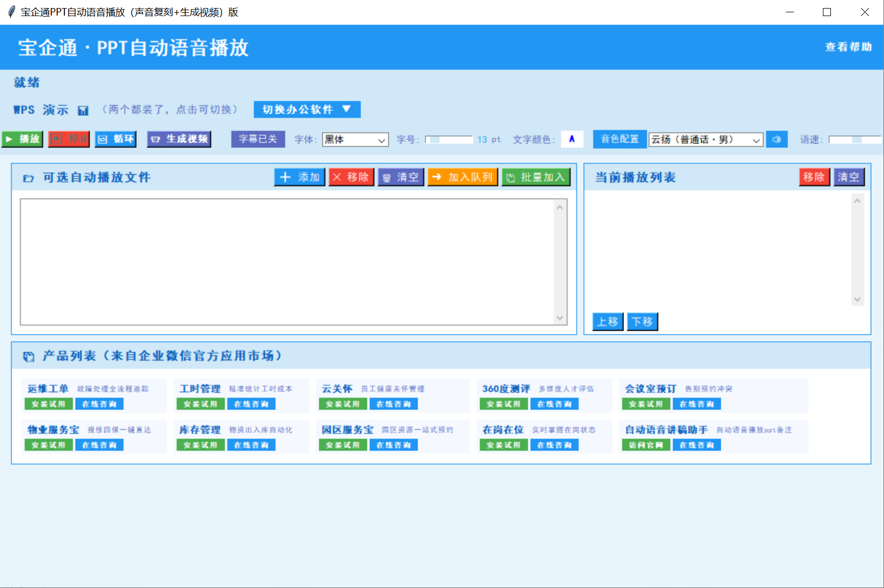Click the save disk icon beside WPS 演示
The image size is (884, 588).
pyautogui.click(x=83, y=110)
